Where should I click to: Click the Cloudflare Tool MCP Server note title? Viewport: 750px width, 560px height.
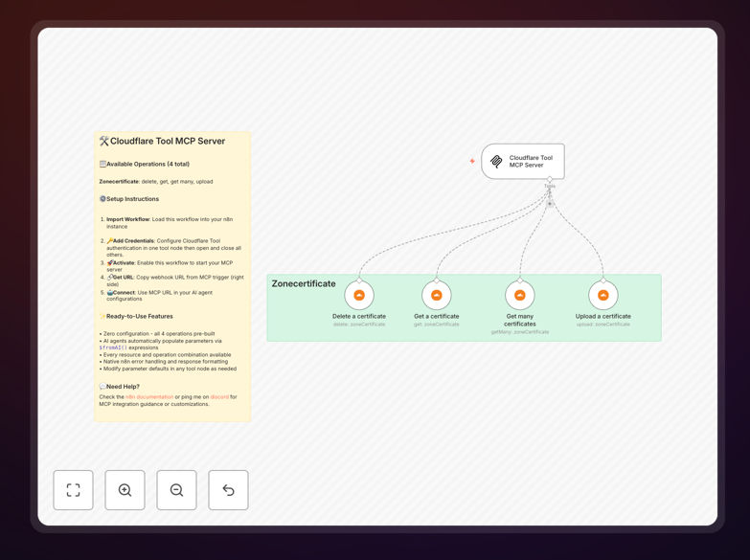pyautogui.click(x=162, y=141)
